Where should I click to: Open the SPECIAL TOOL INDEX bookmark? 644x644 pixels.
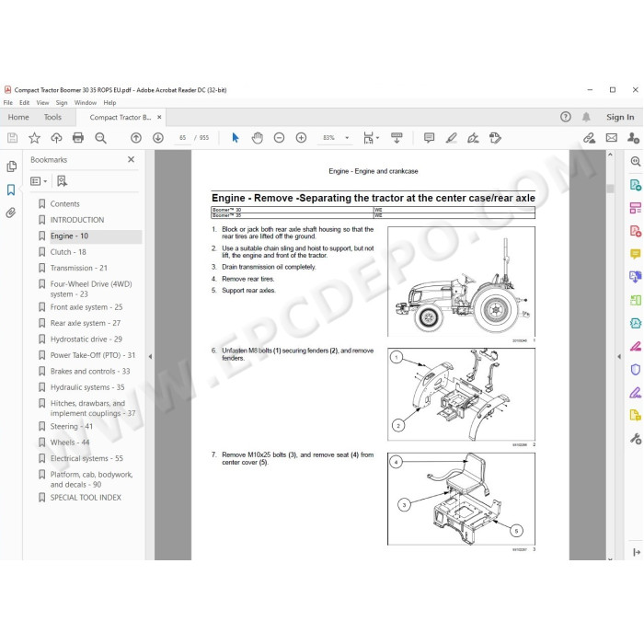[x=86, y=498]
